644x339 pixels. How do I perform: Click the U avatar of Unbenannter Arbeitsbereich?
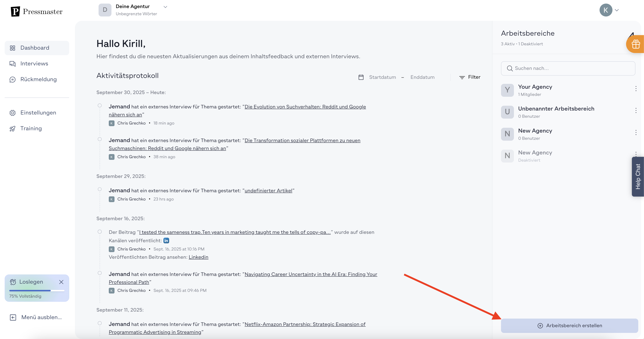(507, 112)
